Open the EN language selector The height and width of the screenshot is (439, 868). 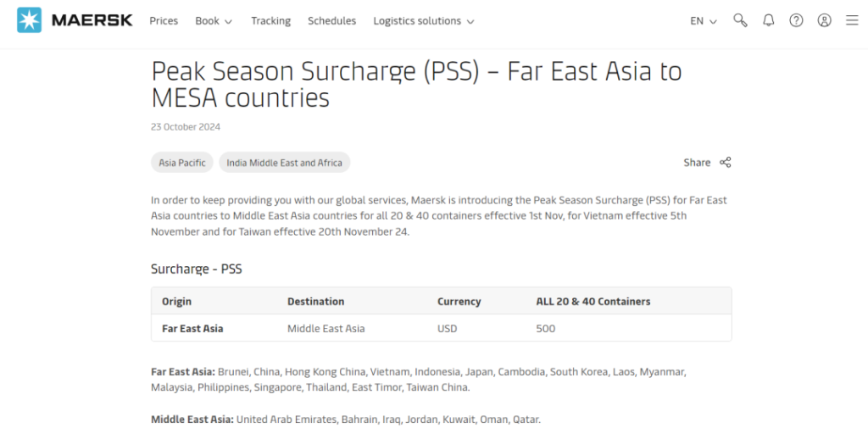pos(703,21)
